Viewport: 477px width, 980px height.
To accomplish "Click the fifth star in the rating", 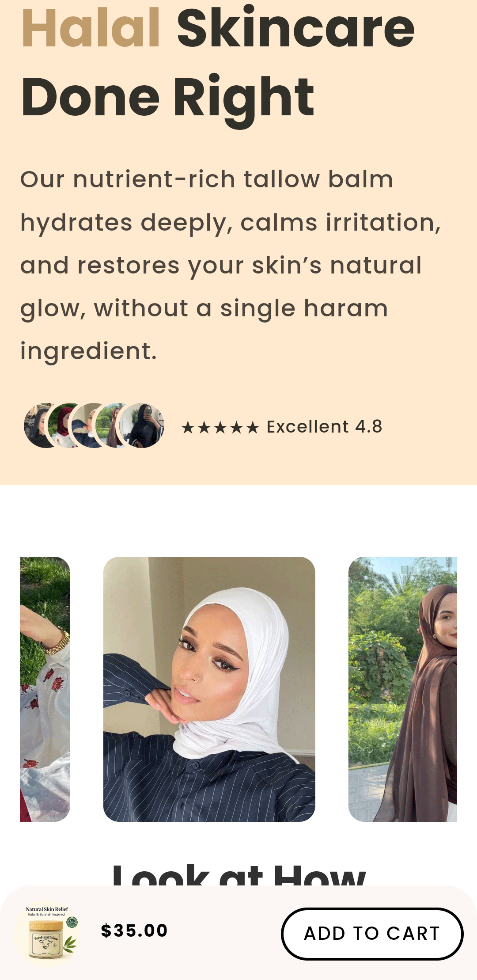I will click(253, 427).
